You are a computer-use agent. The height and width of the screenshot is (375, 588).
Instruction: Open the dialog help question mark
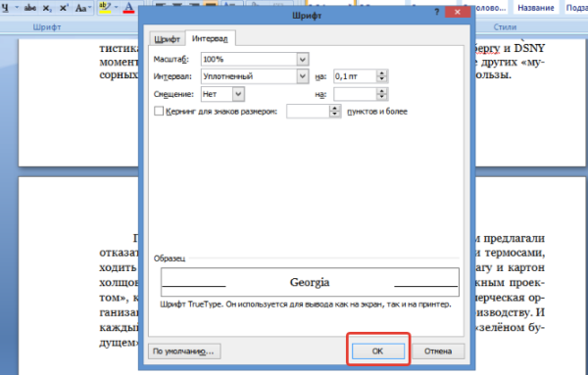(x=437, y=13)
